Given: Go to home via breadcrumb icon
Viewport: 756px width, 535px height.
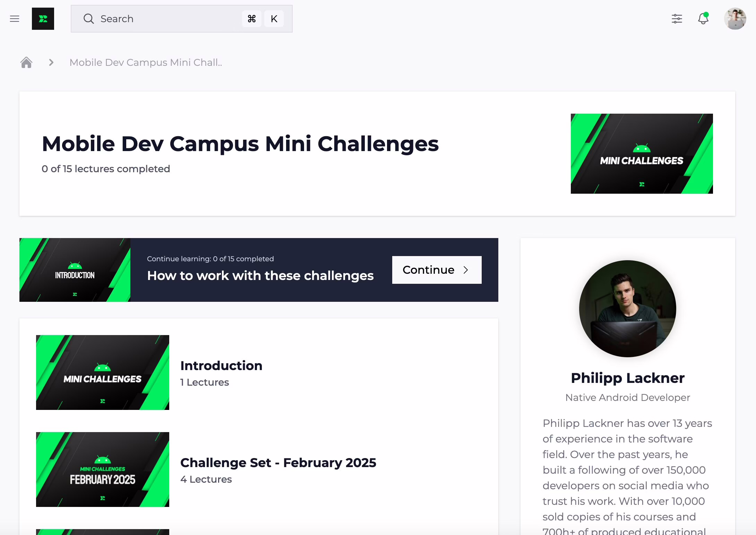Looking at the screenshot, I should click(x=26, y=62).
